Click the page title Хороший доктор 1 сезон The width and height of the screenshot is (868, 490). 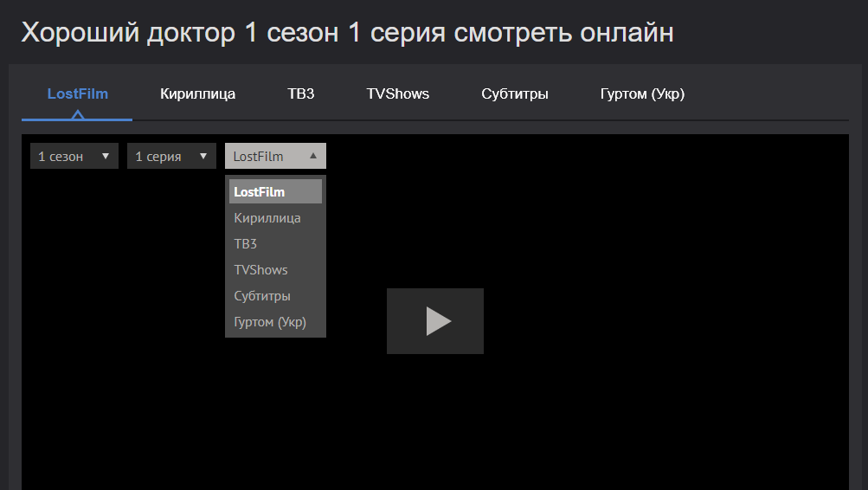pos(180,32)
